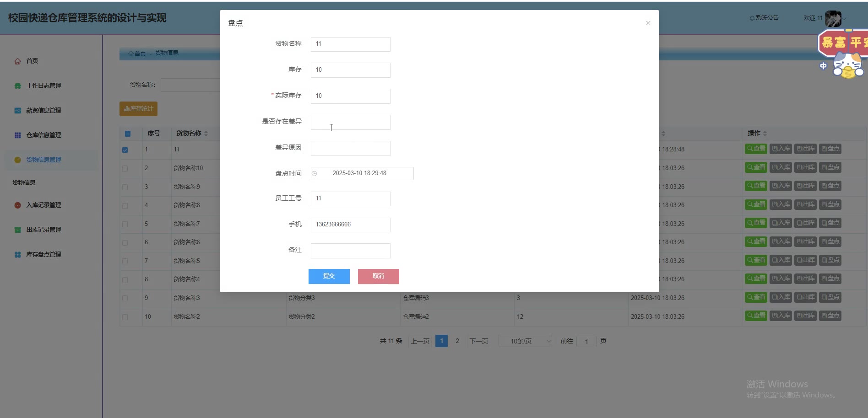Screen dimensions: 868x418
Task: Click the breadcrumb home icon
Action: [x=131, y=54]
